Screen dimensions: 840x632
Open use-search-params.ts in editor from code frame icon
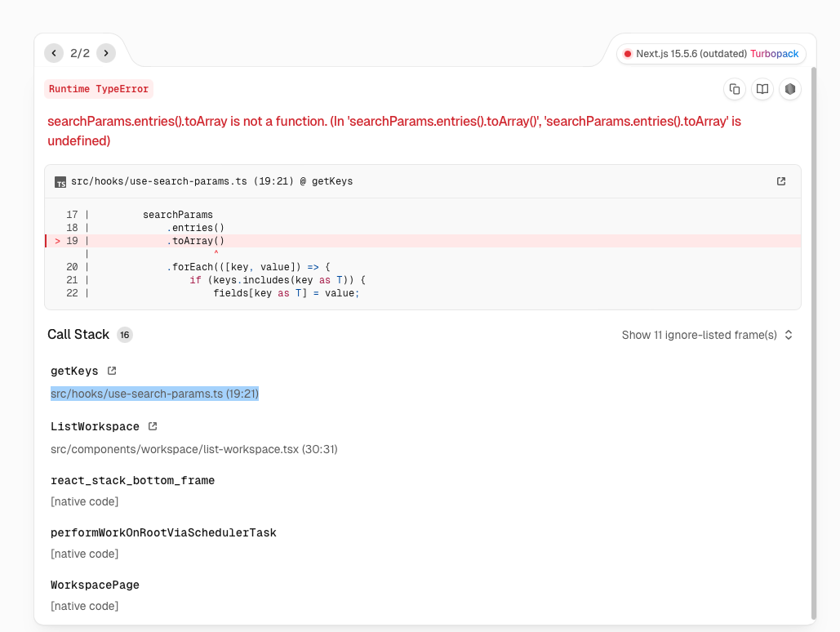781,181
